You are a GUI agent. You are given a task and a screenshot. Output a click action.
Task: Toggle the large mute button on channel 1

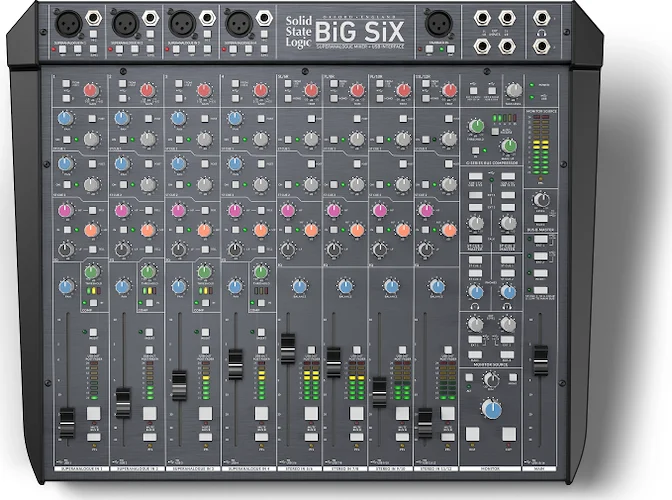coord(93,413)
